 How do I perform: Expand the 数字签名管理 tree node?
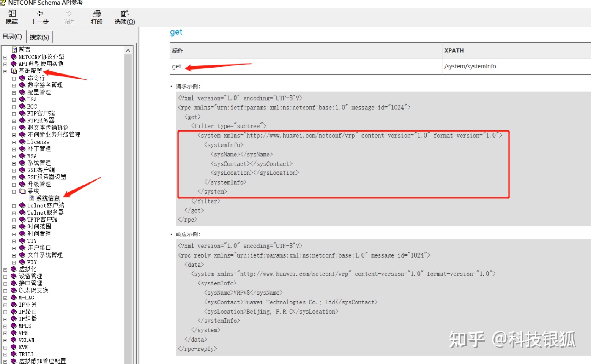point(14,85)
